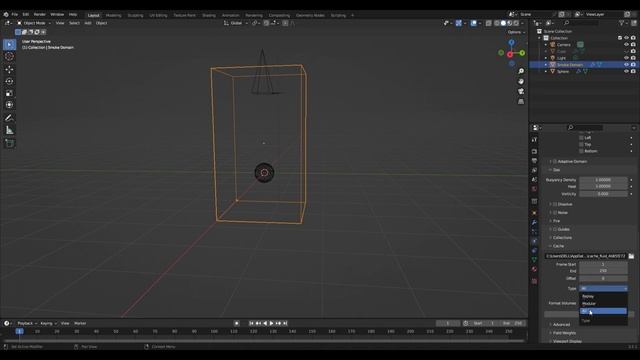Click the Z axis on navigation gizmo
The width and height of the screenshot is (640, 360).
(x=511, y=42)
